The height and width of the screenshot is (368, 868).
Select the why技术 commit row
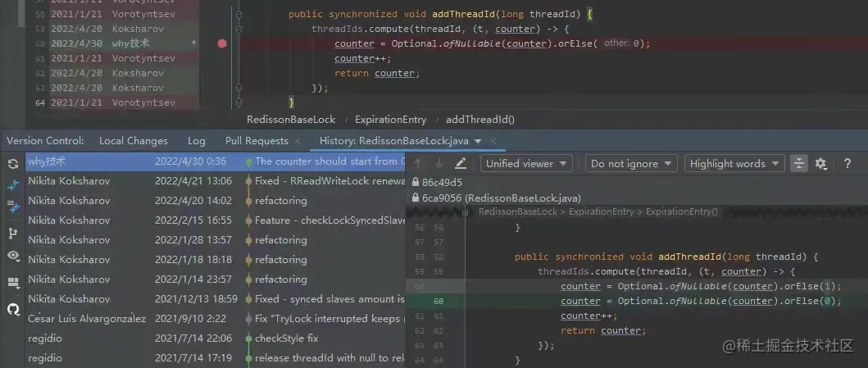pyautogui.click(x=216, y=161)
